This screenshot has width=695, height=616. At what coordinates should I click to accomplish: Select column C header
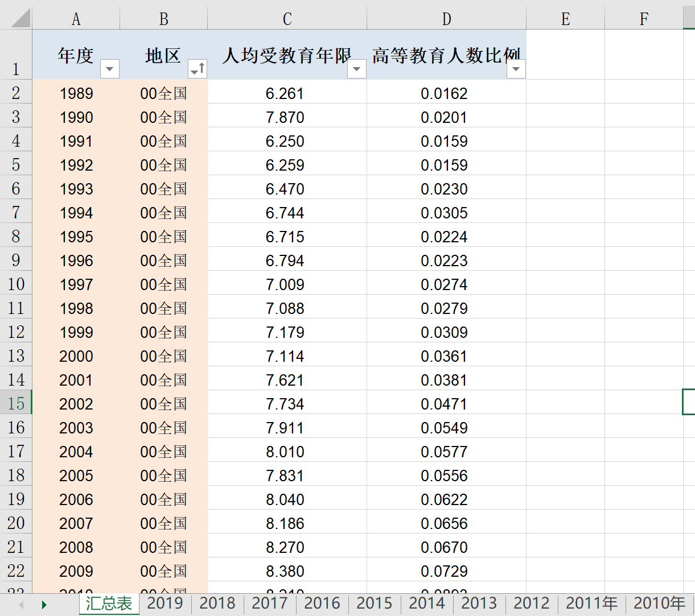(287, 19)
